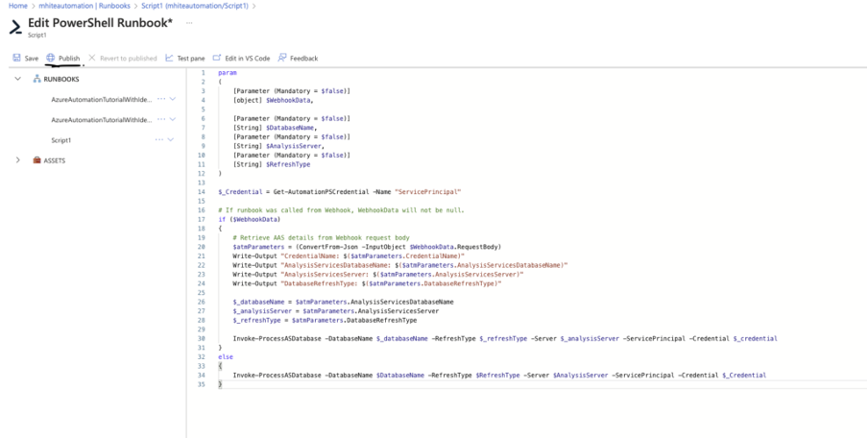Click the Publish globe icon
The height and width of the screenshot is (438, 868).
pyautogui.click(x=51, y=58)
